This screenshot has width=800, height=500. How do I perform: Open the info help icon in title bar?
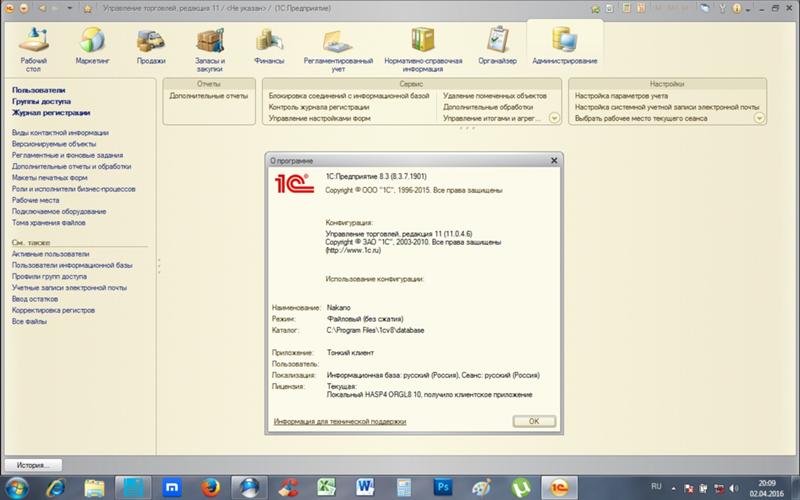[737, 8]
